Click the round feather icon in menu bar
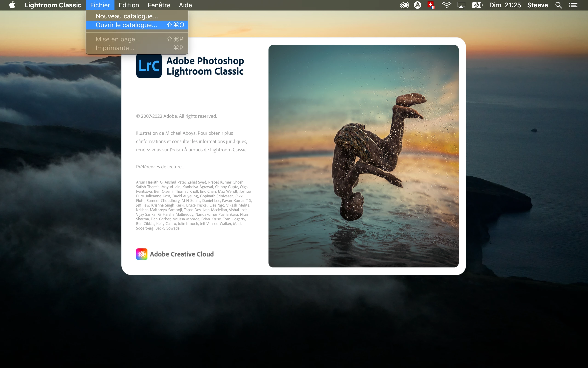This screenshot has width=588, height=368. 417,5
